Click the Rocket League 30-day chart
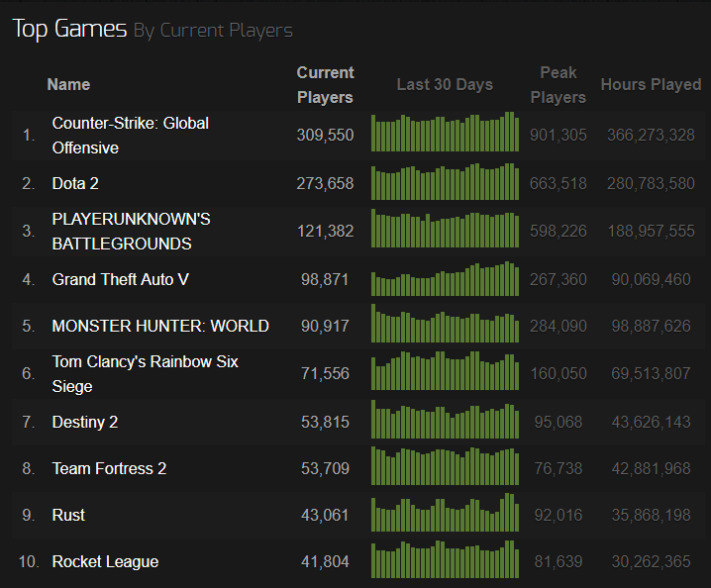This screenshot has width=711, height=588. (x=445, y=559)
